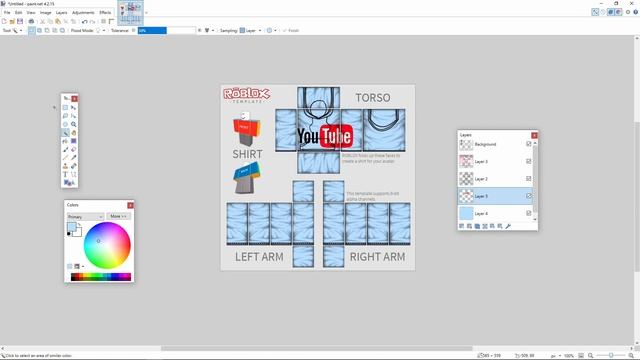Close the Layers window

534,135
